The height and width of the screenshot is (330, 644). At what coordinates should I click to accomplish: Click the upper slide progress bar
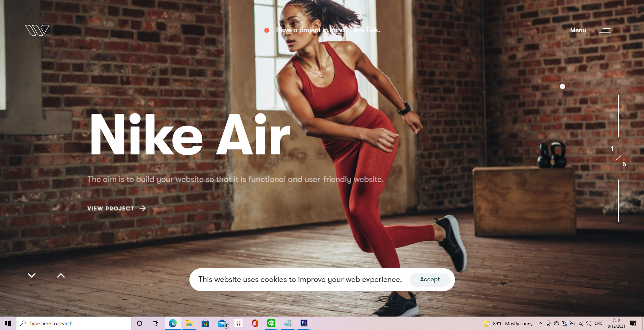pos(618,116)
